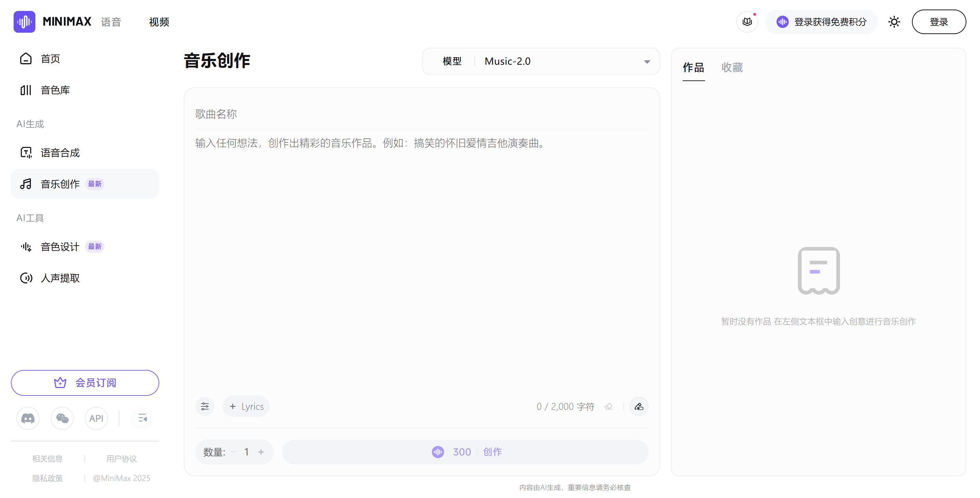The image size is (980, 498).
Task: Select the 音色设计 tool in sidebar
Action: pos(59,247)
